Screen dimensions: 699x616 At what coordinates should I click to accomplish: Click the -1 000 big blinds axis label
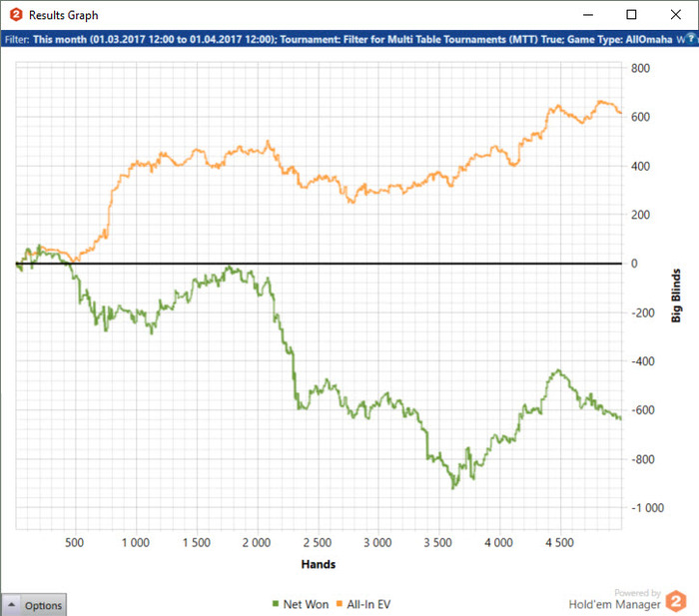click(x=648, y=508)
